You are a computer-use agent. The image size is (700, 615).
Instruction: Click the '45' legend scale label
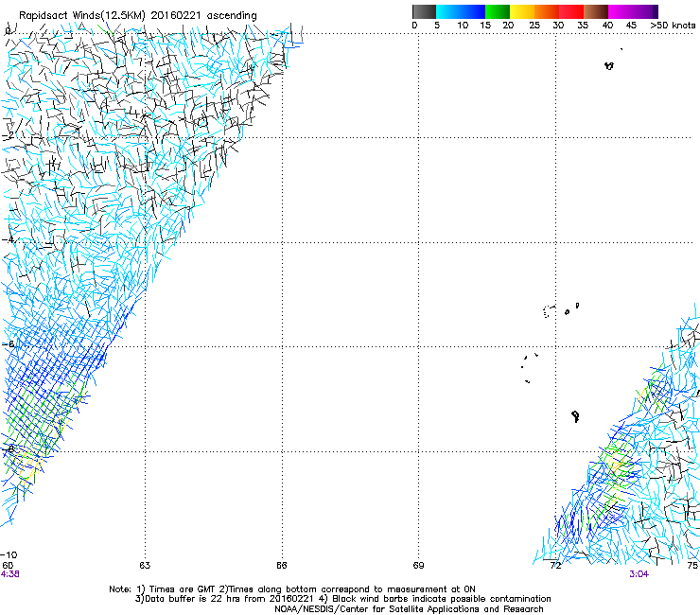tap(631, 26)
